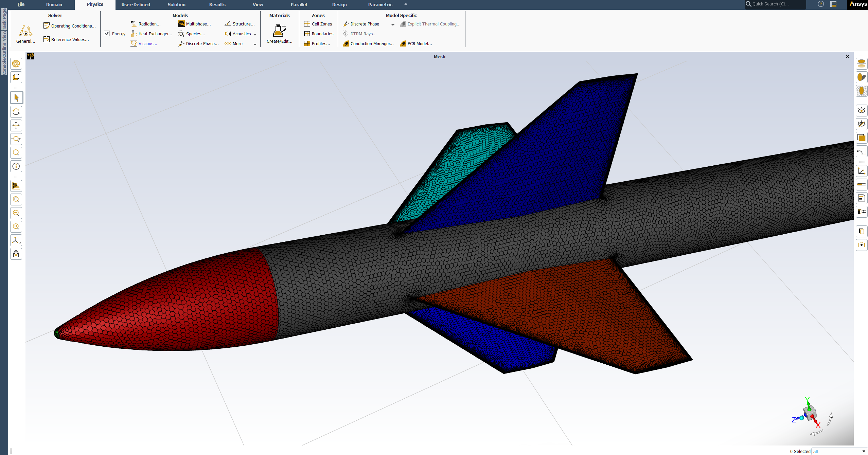Copy graphics window to clipboard
Image resolution: width=868 pixels, height=455 pixels.
click(862, 231)
